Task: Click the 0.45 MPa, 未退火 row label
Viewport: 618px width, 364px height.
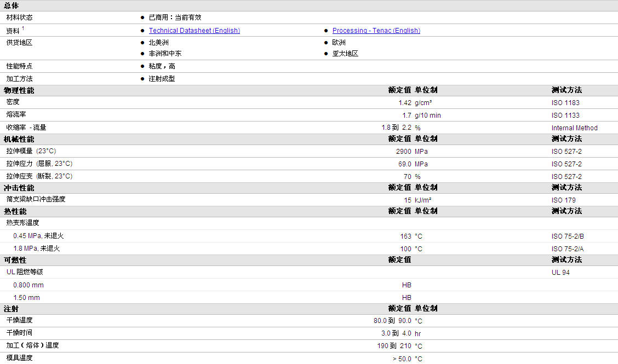Action: (x=38, y=236)
